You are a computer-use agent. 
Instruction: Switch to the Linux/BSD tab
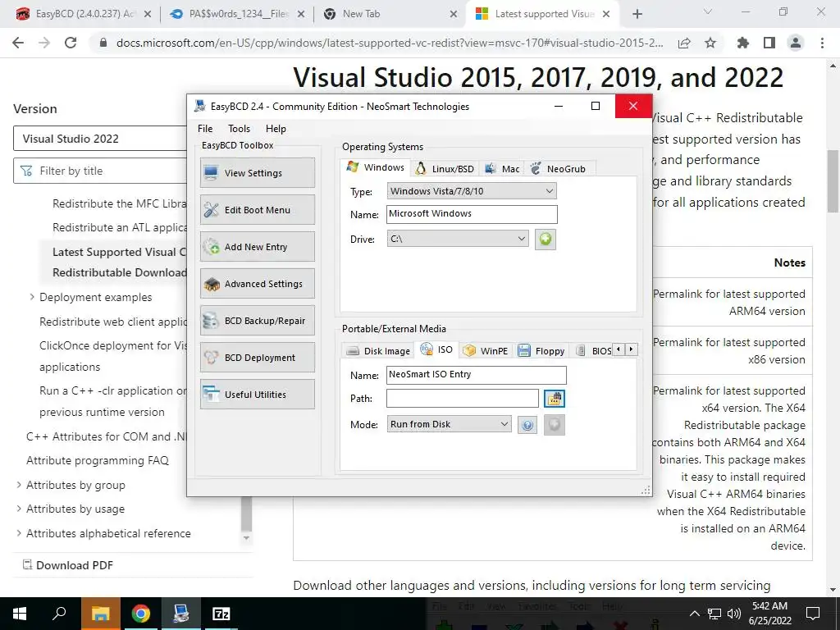click(445, 169)
